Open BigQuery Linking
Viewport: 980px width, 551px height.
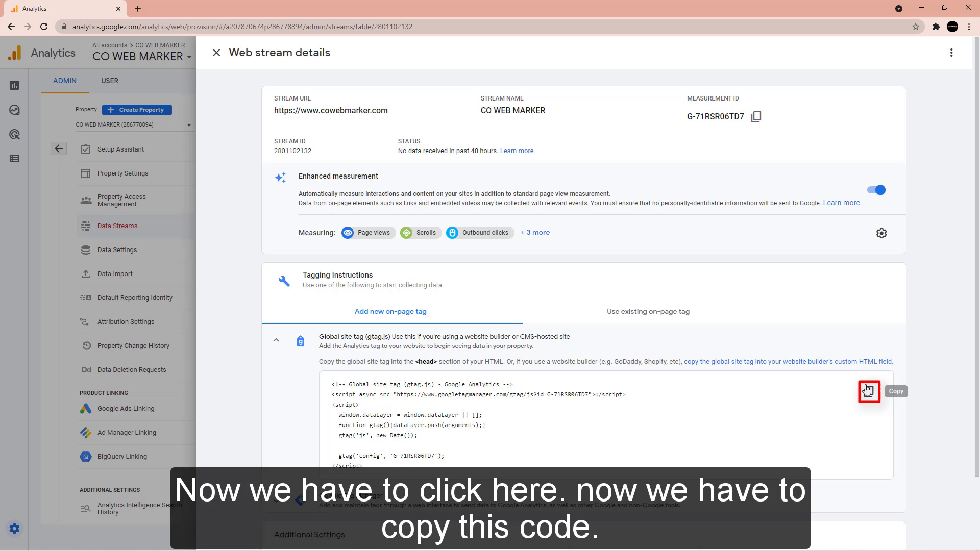tap(122, 457)
